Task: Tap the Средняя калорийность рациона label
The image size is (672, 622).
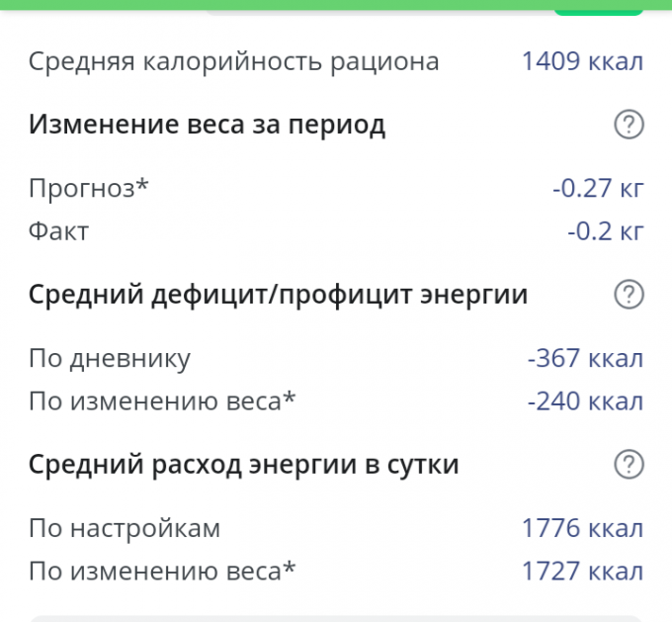Action: 233,61
